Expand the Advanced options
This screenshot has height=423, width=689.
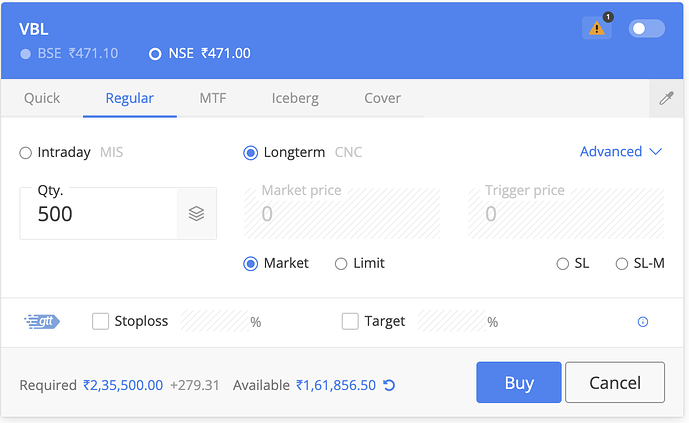point(620,152)
